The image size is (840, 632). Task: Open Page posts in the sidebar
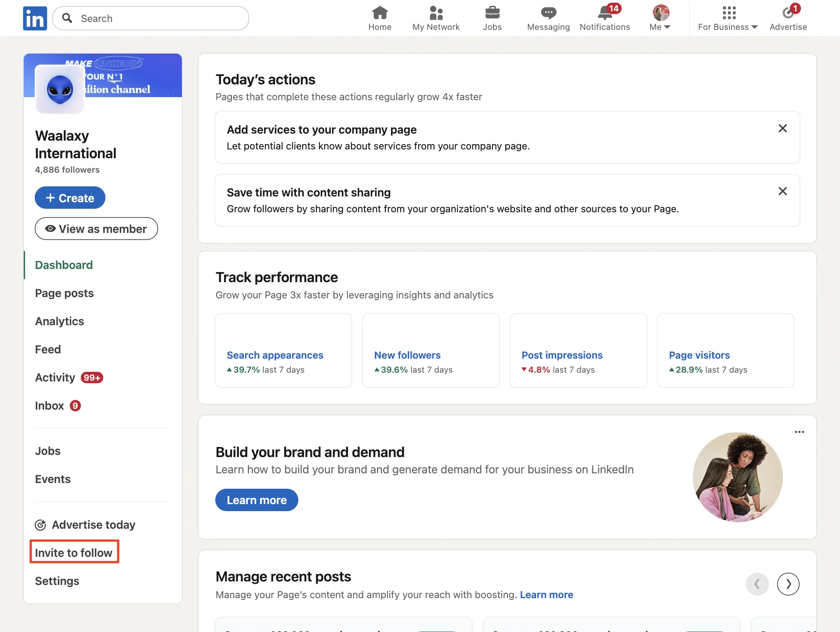tap(64, 293)
